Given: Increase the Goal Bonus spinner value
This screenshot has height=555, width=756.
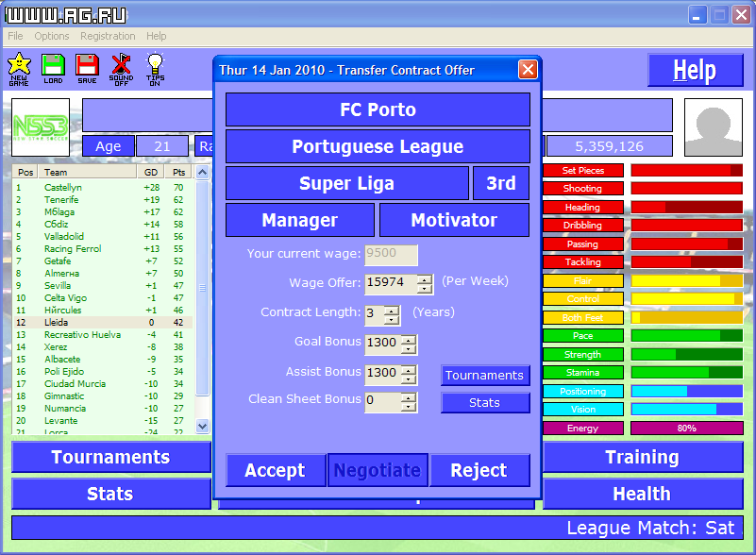Looking at the screenshot, I should point(409,340).
